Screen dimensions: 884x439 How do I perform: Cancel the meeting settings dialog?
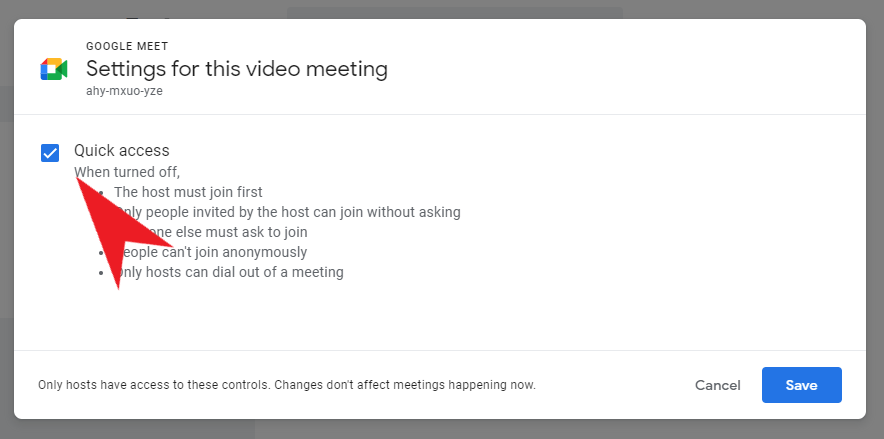717,385
